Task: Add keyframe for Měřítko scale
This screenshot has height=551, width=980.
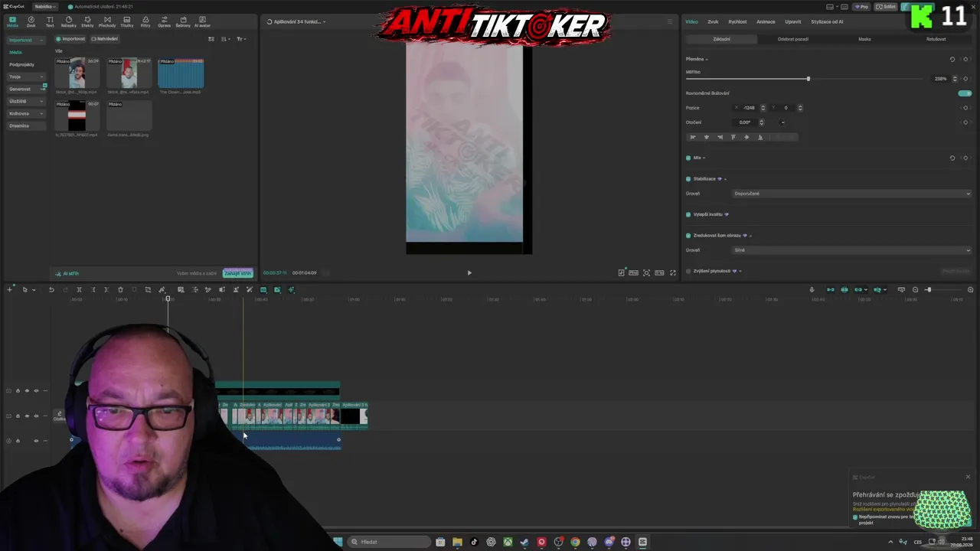Action: [x=965, y=79]
